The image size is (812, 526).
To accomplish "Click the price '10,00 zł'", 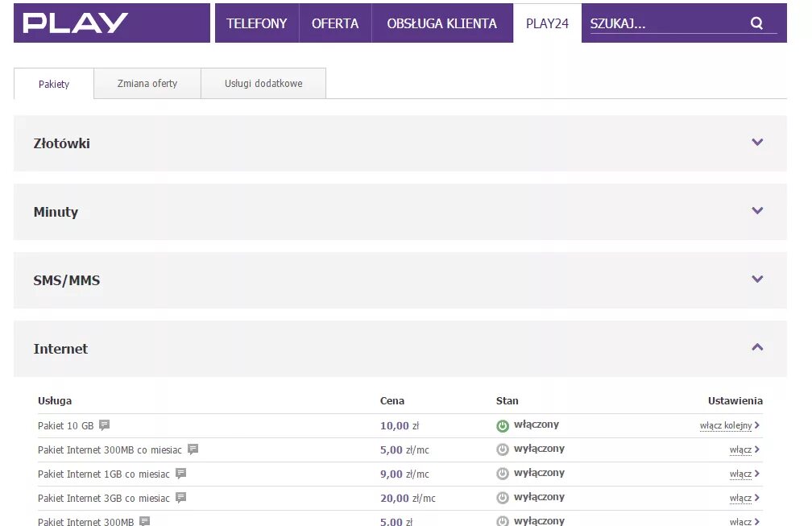I will pyautogui.click(x=400, y=425).
